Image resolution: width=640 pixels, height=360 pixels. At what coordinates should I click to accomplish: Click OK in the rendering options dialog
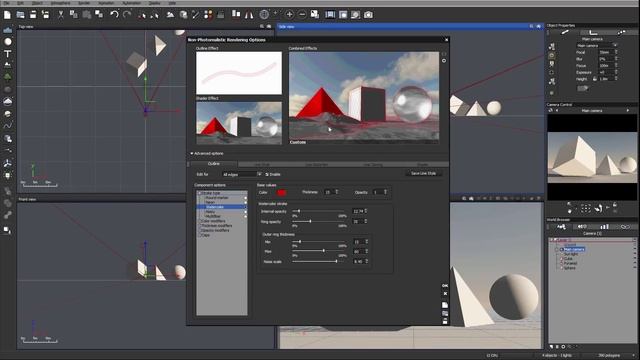pos(445,286)
